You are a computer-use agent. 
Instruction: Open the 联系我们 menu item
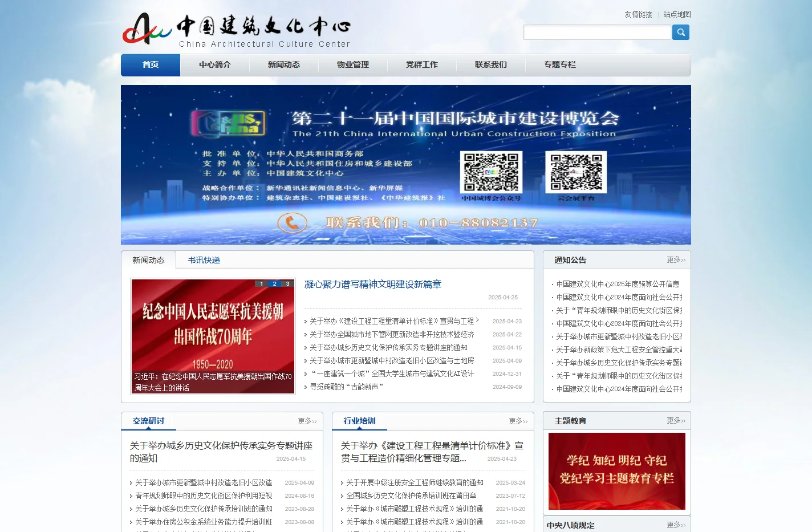pyautogui.click(x=491, y=65)
